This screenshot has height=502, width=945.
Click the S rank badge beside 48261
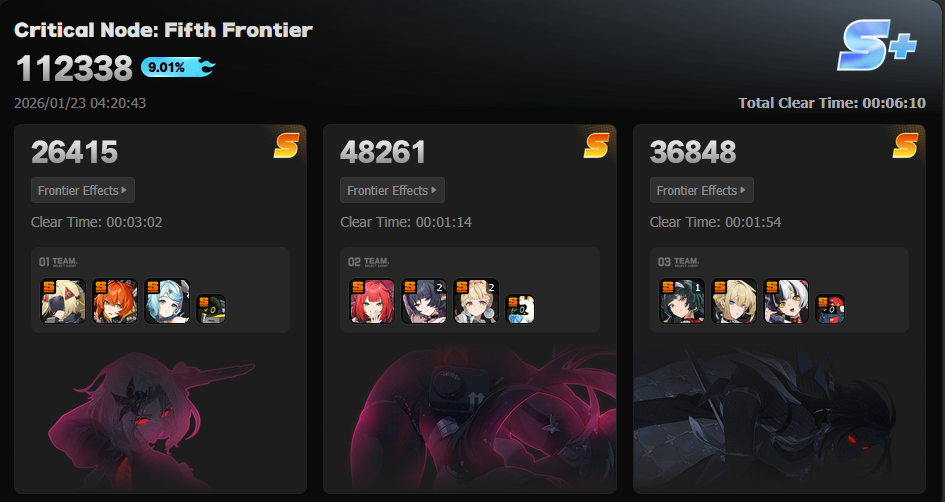pos(596,145)
